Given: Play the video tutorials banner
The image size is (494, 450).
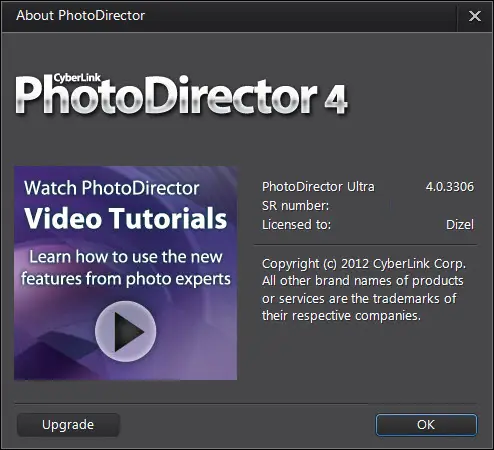Looking at the screenshot, I should point(126,331).
